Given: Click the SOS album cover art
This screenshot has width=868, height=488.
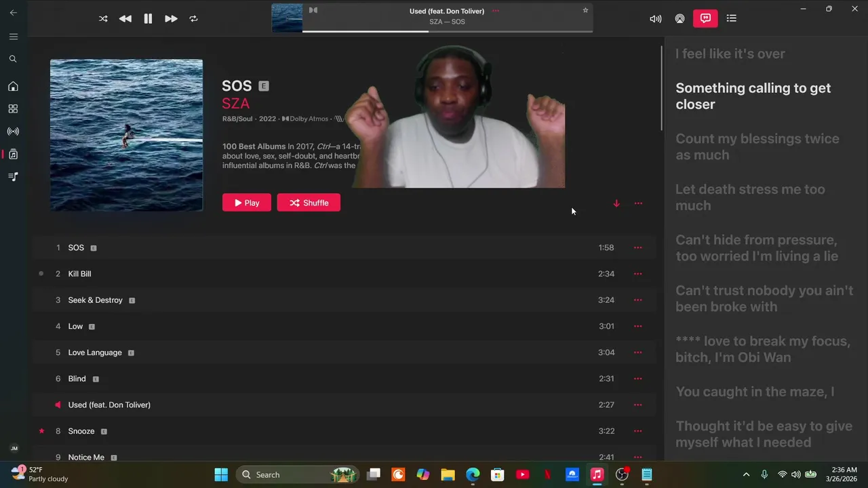Looking at the screenshot, I should 126,135.
